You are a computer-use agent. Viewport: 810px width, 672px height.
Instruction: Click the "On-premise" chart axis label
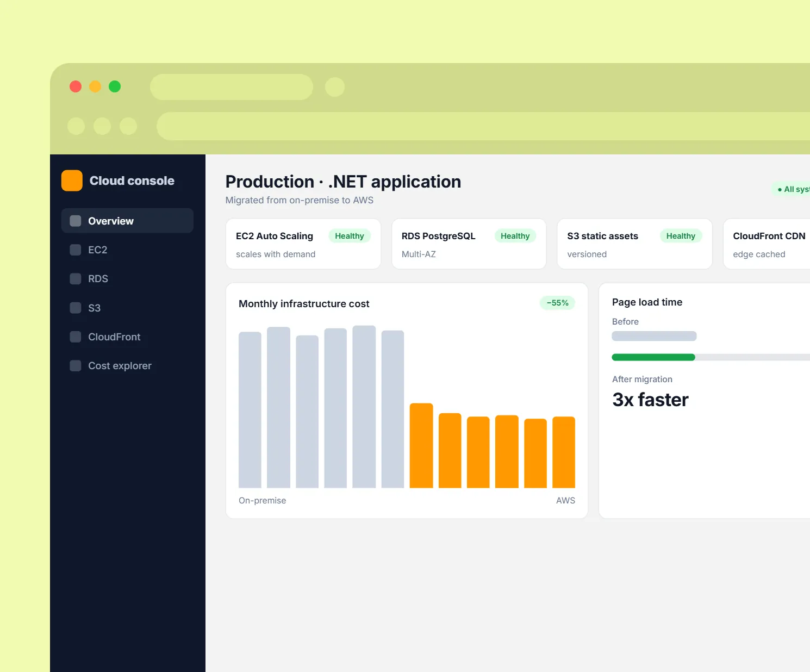[x=262, y=500]
